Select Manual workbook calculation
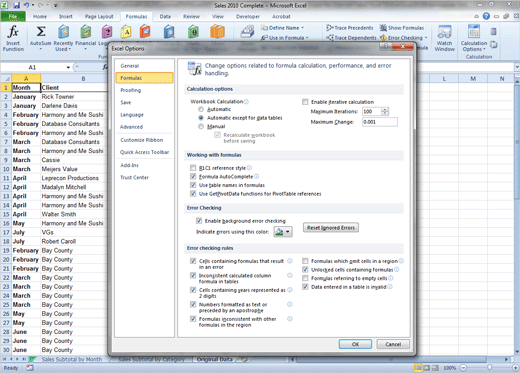Image resolution: width=520 pixels, height=373 pixels. 201,126
